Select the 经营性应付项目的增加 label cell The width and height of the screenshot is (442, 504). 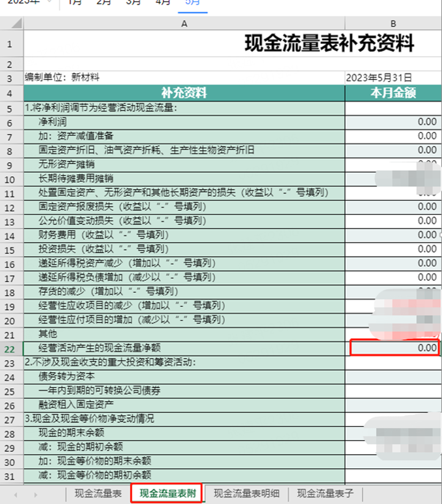click(x=184, y=320)
